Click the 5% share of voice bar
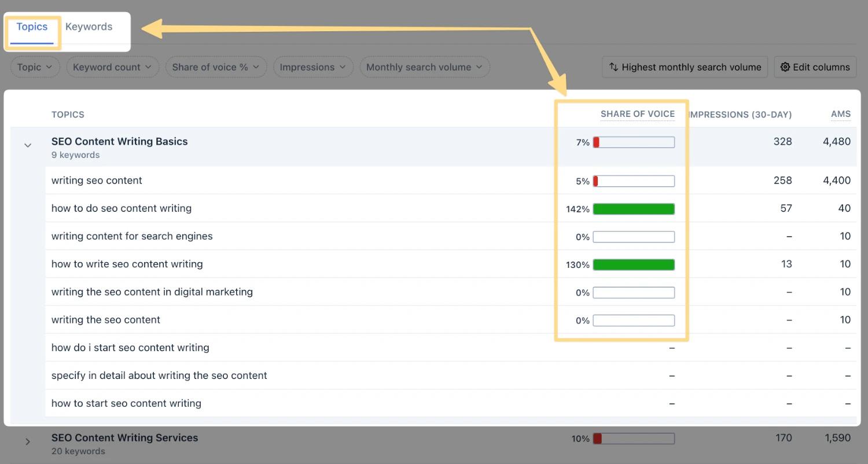 tap(634, 181)
